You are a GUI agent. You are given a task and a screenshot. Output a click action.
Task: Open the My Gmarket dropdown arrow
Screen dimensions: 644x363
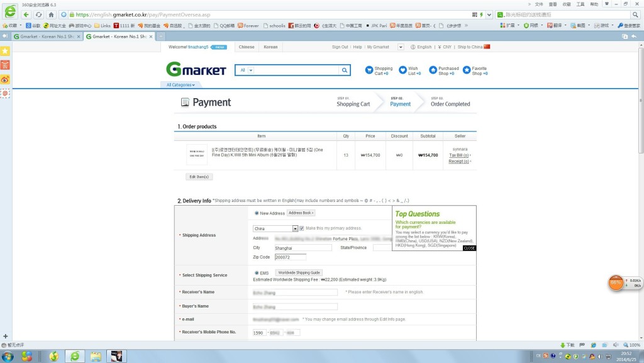click(x=401, y=47)
